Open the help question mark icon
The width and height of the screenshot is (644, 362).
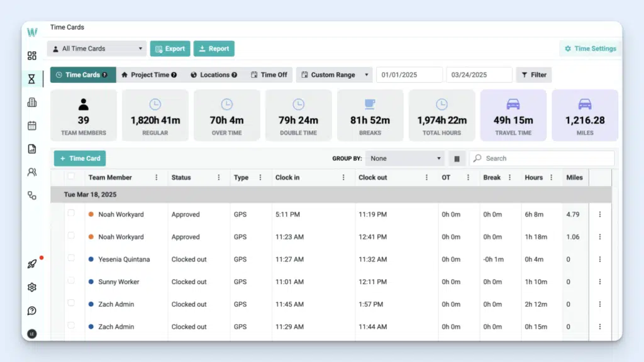[31, 310]
